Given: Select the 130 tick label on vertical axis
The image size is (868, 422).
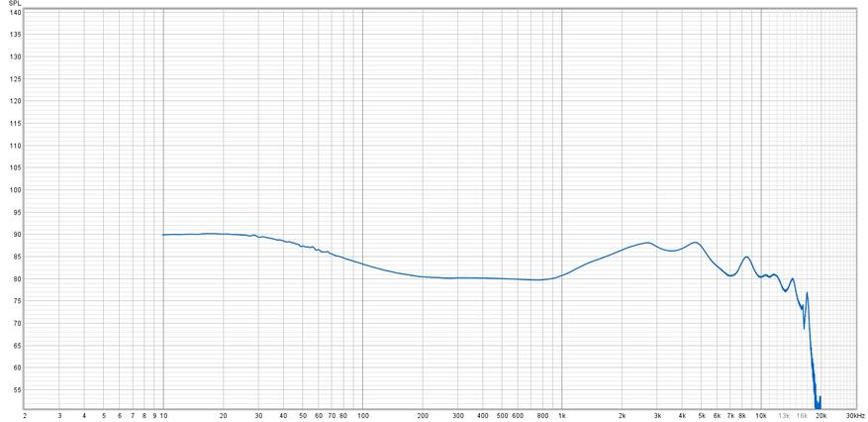Looking at the screenshot, I should pyautogui.click(x=15, y=56).
